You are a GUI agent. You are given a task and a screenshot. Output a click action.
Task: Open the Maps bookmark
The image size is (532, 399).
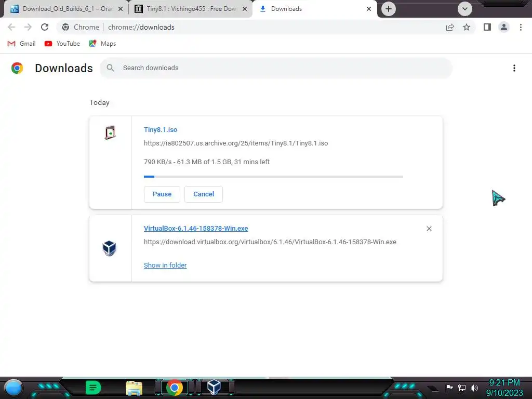[x=102, y=44]
